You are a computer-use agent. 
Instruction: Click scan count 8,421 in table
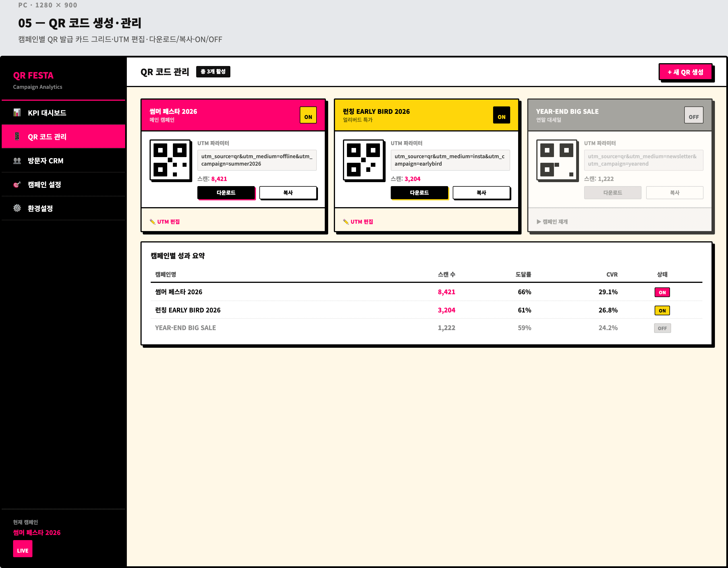point(446,292)
